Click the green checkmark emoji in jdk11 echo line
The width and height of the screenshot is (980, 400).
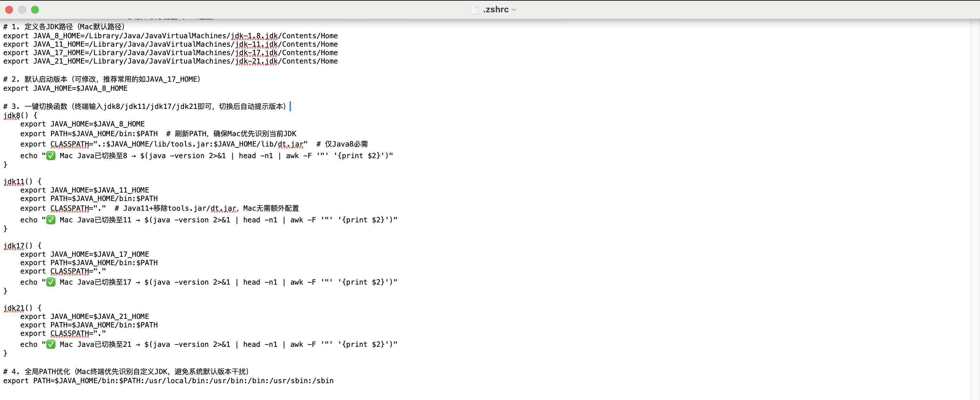[51, 220]
